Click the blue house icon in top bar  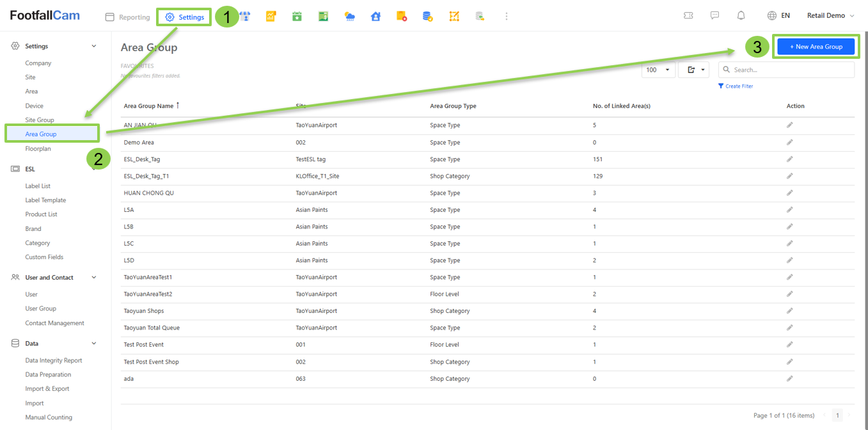375,17
